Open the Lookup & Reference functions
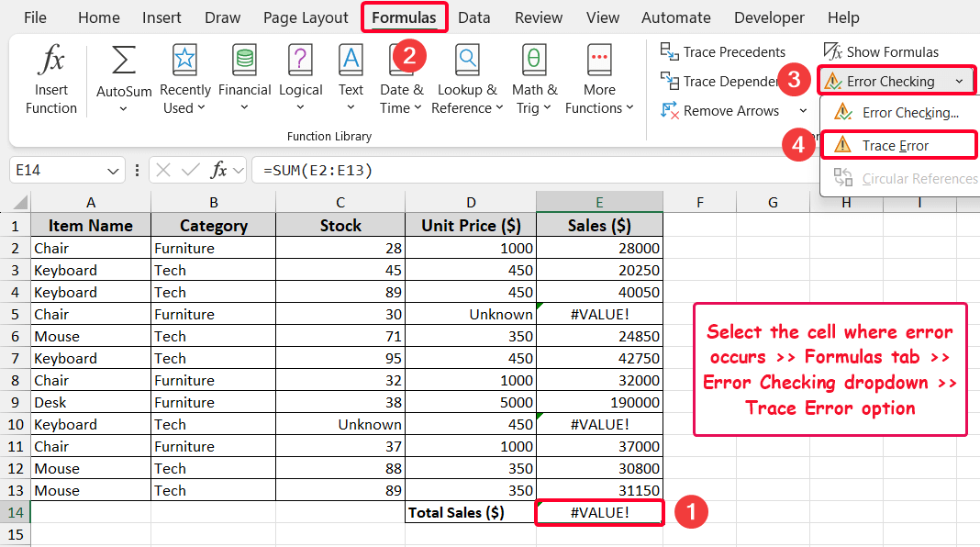Viewport: 980px width, 547px height. pos(467,62)
